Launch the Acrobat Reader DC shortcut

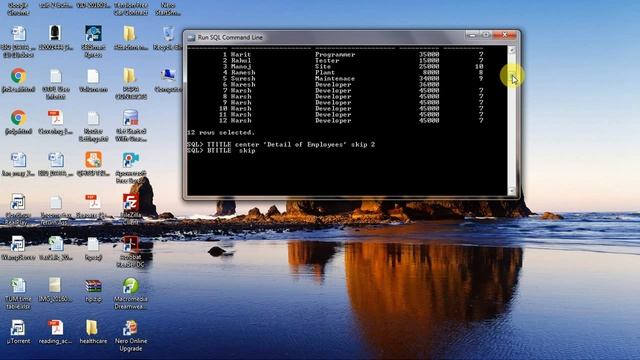point(131,251)
